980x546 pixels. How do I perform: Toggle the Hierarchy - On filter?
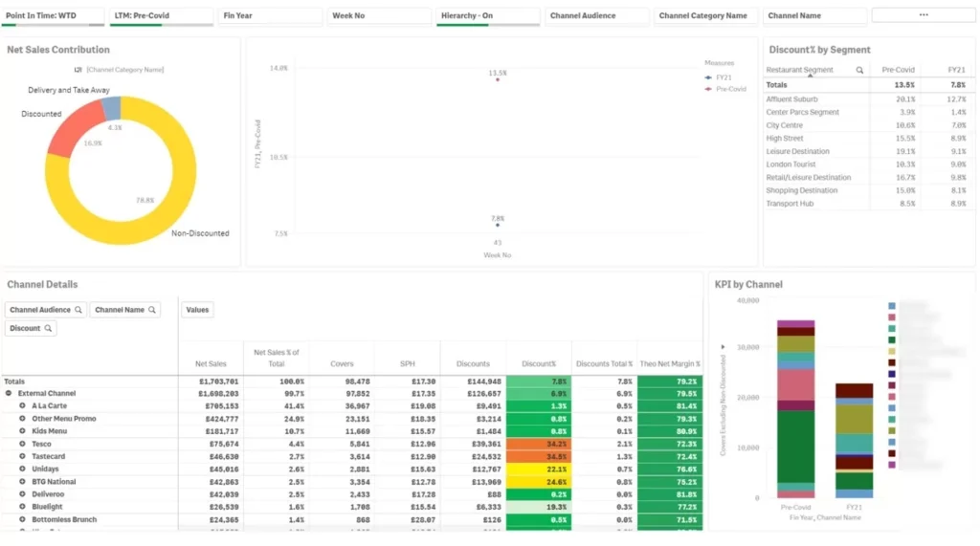point(487,16)
